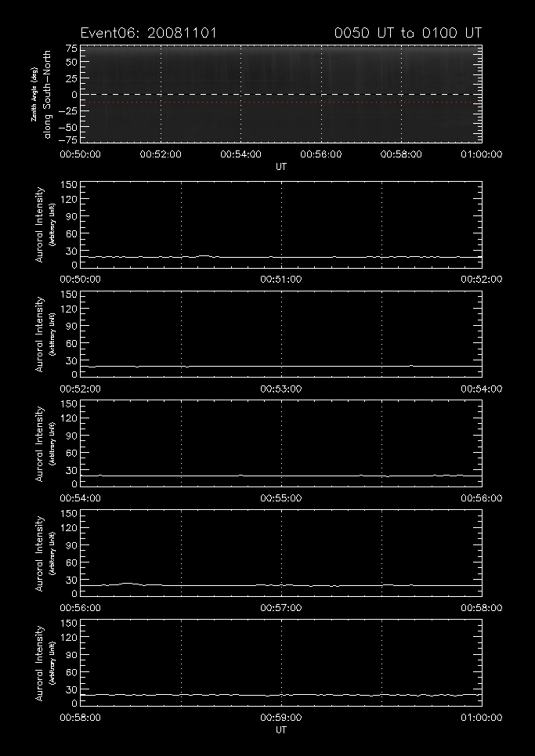The width and height of the screenshot is (535, 756).
Task: Click the "00:53:00" time axis label
Action: tap(281, 389)
